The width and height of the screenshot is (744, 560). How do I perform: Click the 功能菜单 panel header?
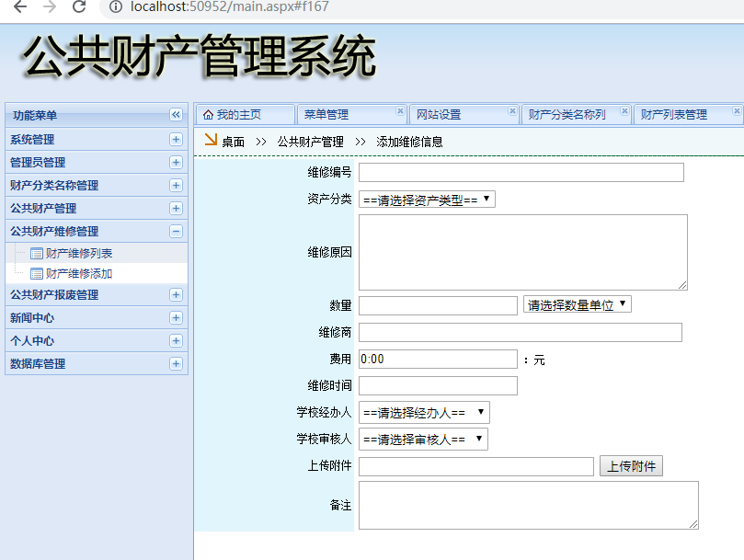click(97, 115)
